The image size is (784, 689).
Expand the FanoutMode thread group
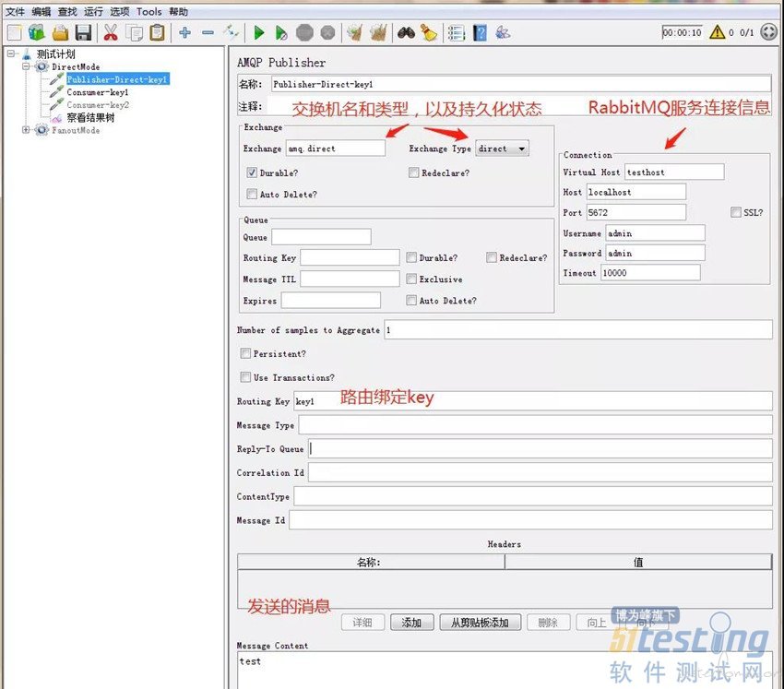(26, 130)
